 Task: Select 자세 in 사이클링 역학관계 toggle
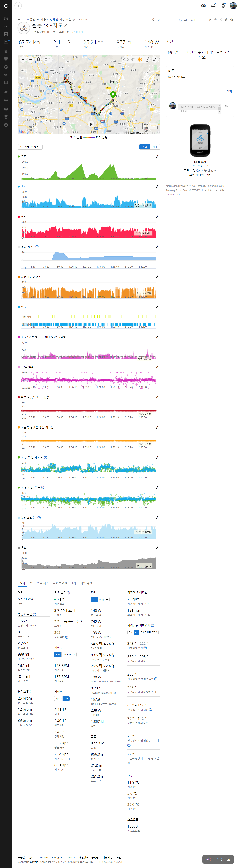pos(131,632)
